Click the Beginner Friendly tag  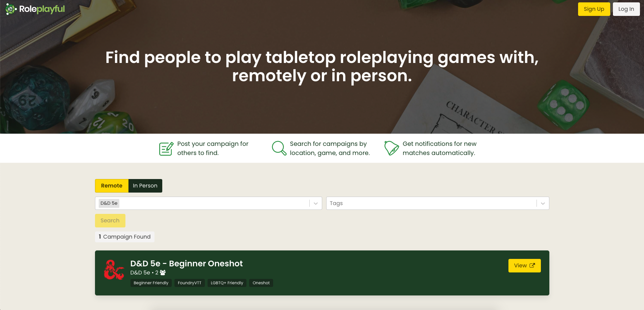pos(151,283)
